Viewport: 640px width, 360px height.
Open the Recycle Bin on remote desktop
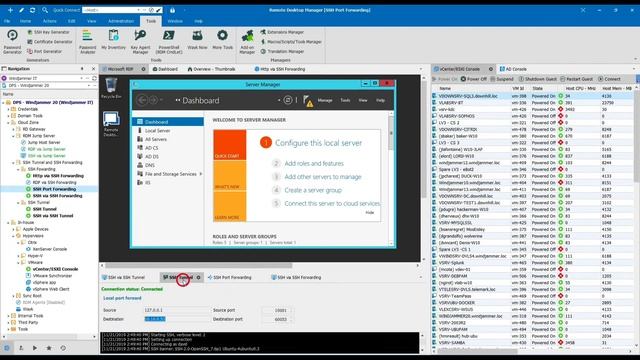pyautogui.click(x=111, y=88)
